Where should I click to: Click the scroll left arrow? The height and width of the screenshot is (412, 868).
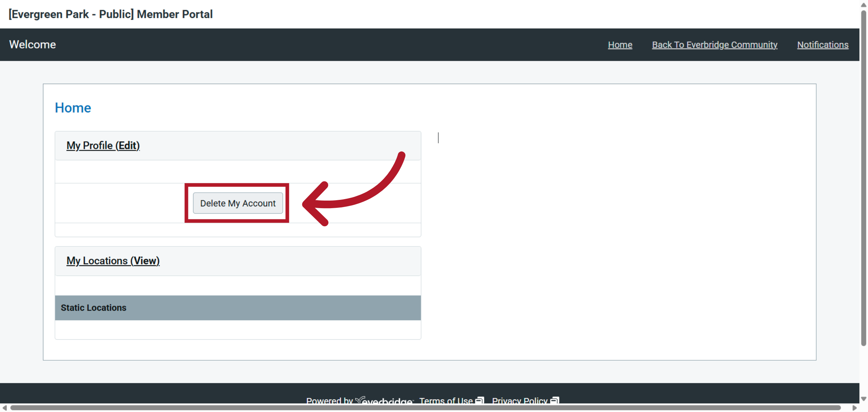click(4, 408)
